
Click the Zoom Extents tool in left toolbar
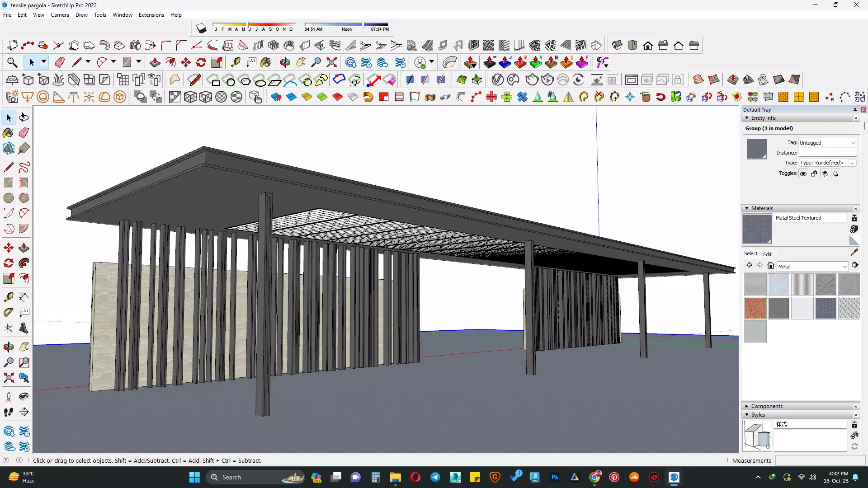pyautogui.click(x=8, y=378)
